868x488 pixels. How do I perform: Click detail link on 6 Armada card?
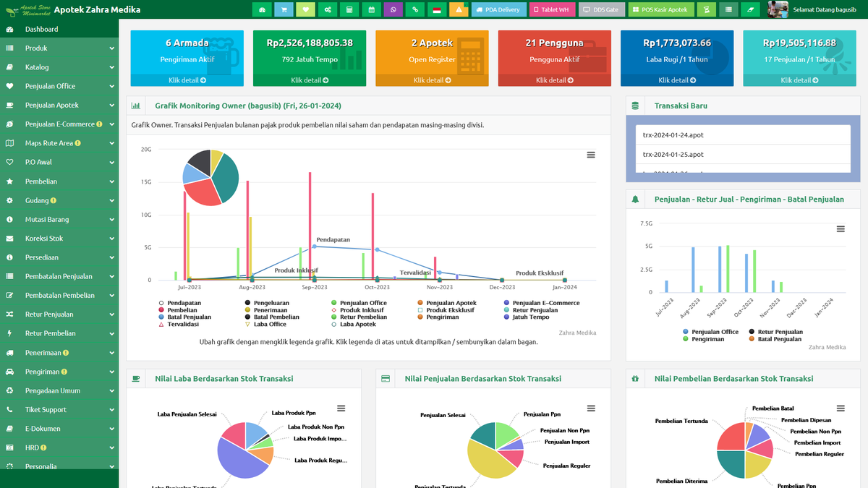pos(187,80)
